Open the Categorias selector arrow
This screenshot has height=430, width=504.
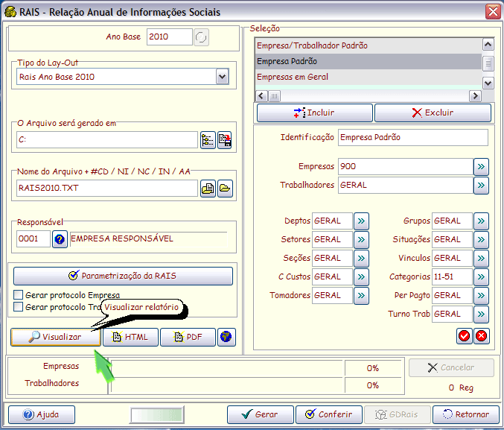click(x=481, y=277)
